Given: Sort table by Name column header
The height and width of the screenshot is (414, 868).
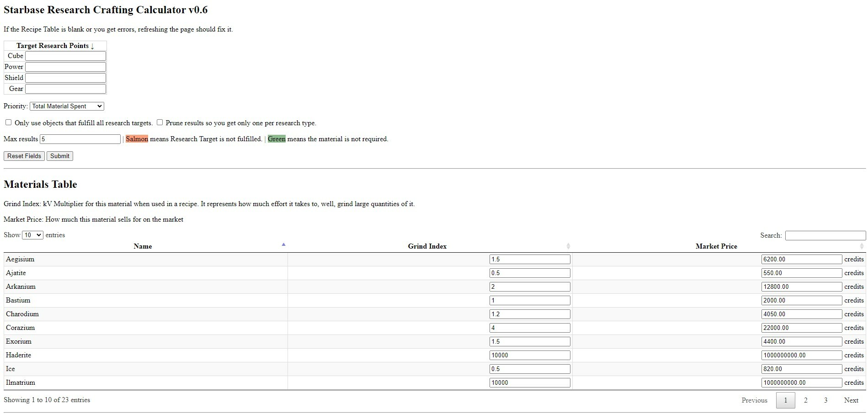Looking at the screenshot, I should (145, 246).
